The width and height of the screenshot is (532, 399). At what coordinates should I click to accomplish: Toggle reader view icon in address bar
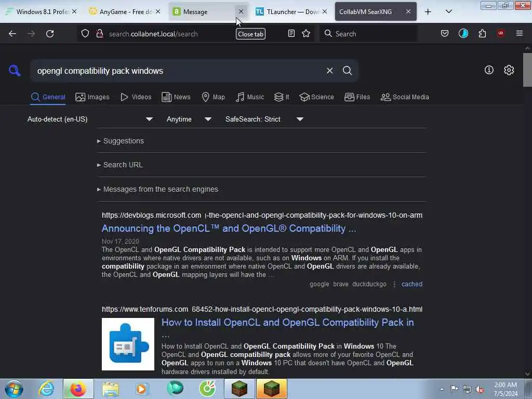291,34
